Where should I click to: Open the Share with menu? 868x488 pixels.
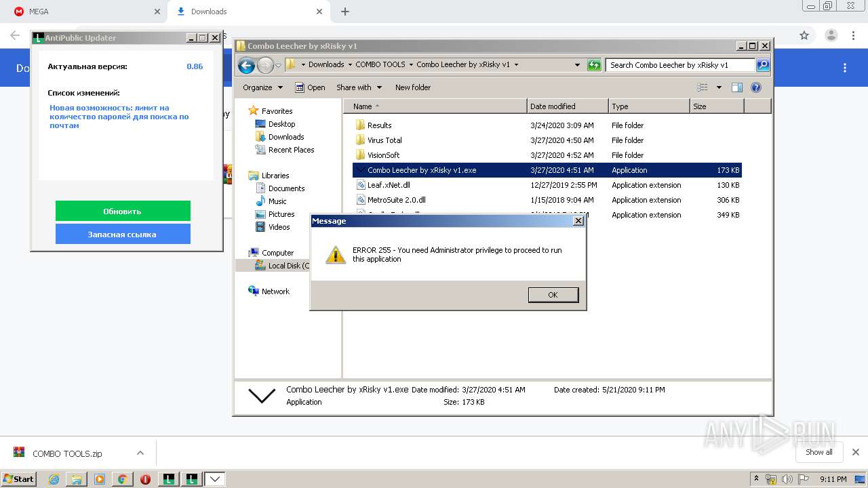[x=359, y=87]
